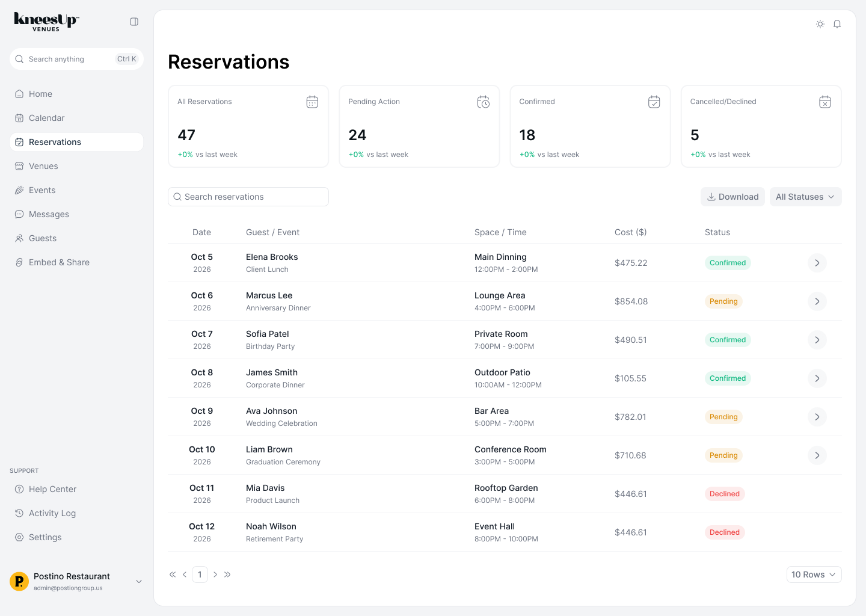
Task: Open Liam Brown reservation details arrow
Action: 817,455
